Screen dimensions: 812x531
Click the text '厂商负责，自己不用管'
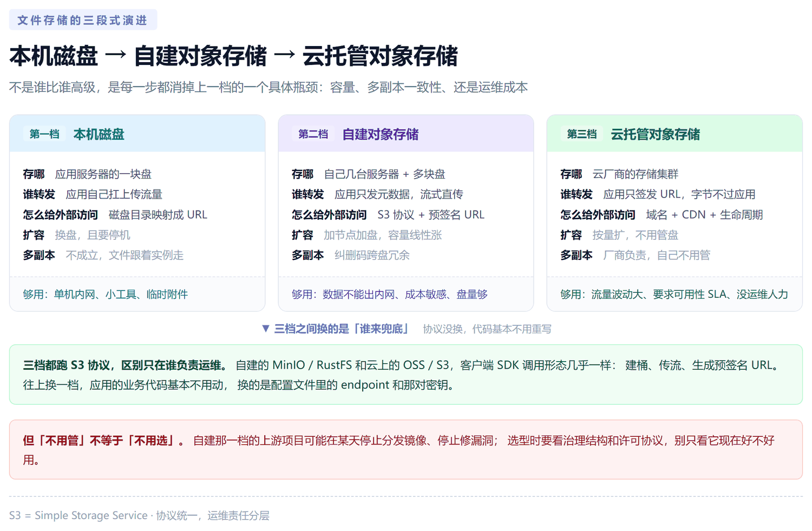click(x=657, y=255)
